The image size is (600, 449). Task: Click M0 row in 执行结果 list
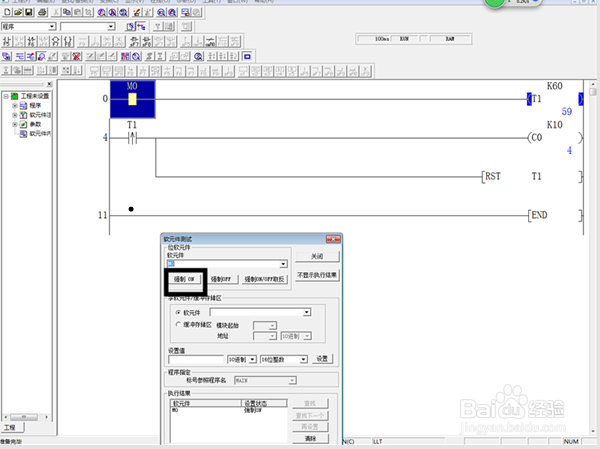pyautogui.click(x=228, y=410)
